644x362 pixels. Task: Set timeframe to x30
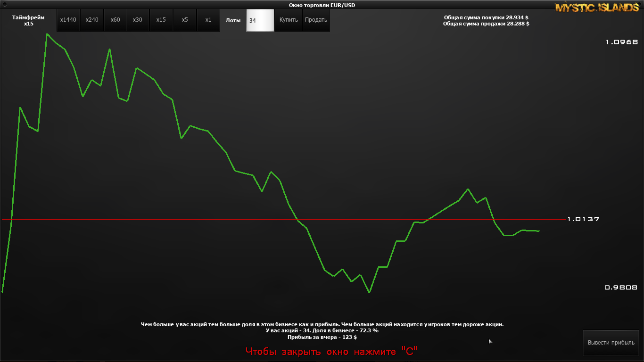[138, 20]
